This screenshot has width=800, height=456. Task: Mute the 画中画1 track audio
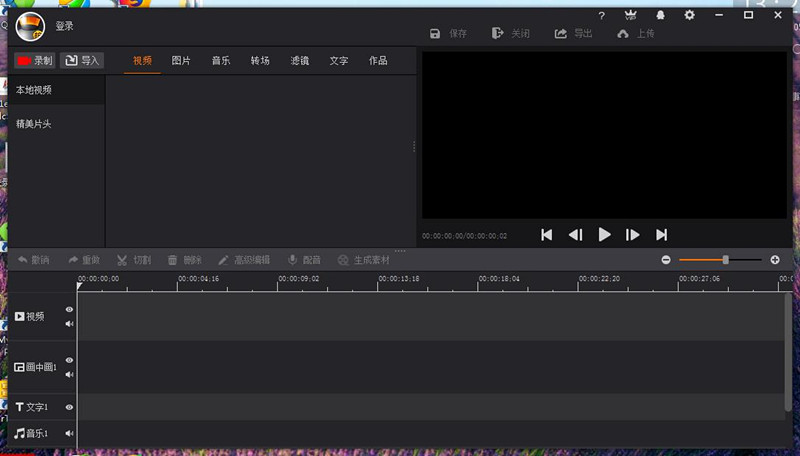tap(69, 374)
